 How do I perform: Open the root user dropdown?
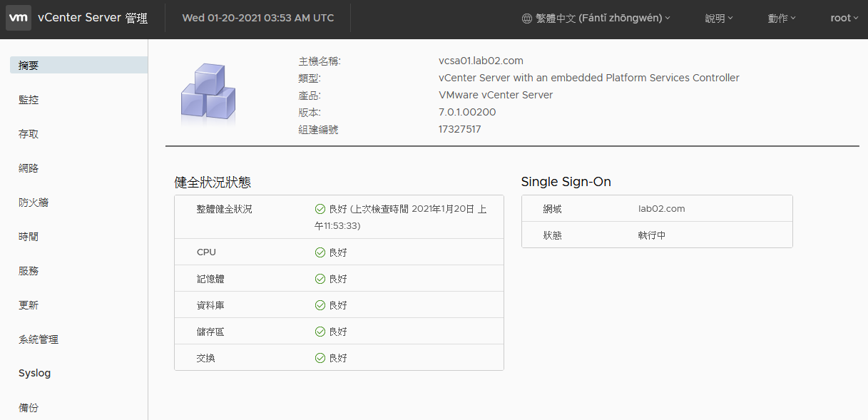coord(844,19)
